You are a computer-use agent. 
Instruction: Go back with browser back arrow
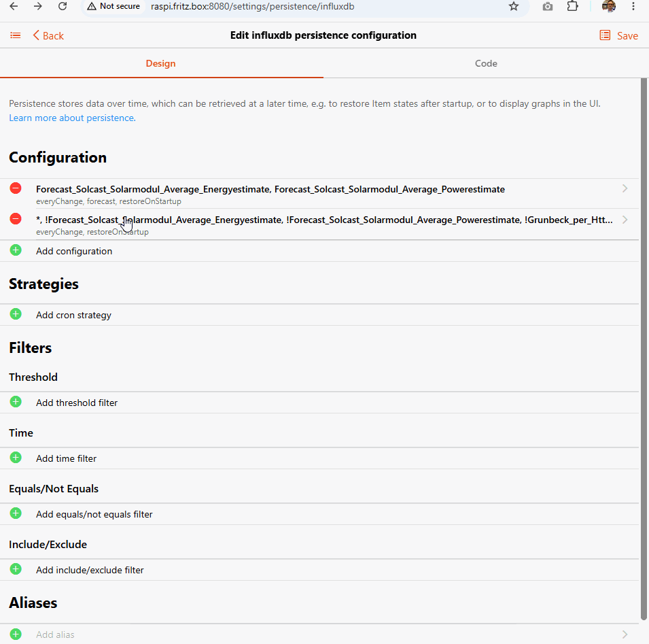14,6
